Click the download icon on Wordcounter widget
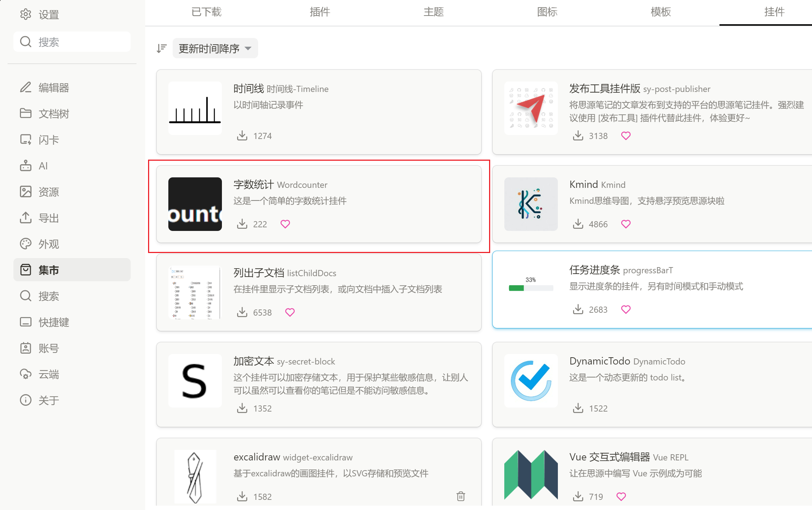Viewport: 812px width, 510px height. click(242, 224)
